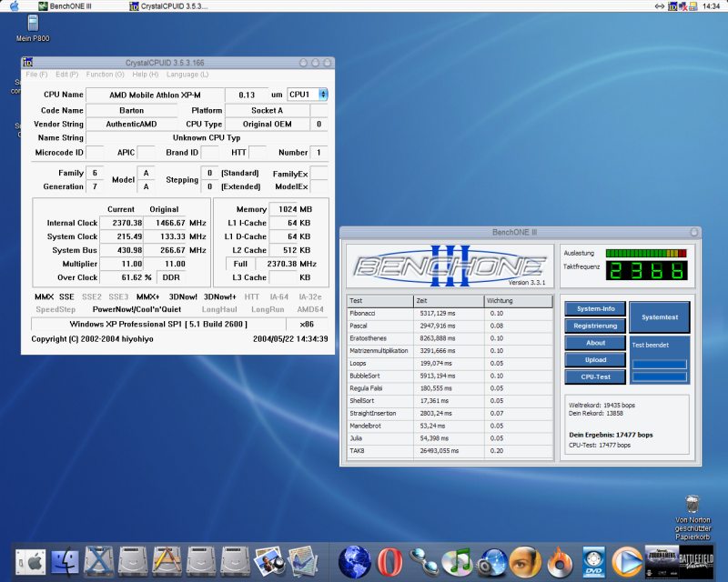Expand the CPU1 selector dropdown
This screenshot has width=728, height=582.
pos(308,95)
